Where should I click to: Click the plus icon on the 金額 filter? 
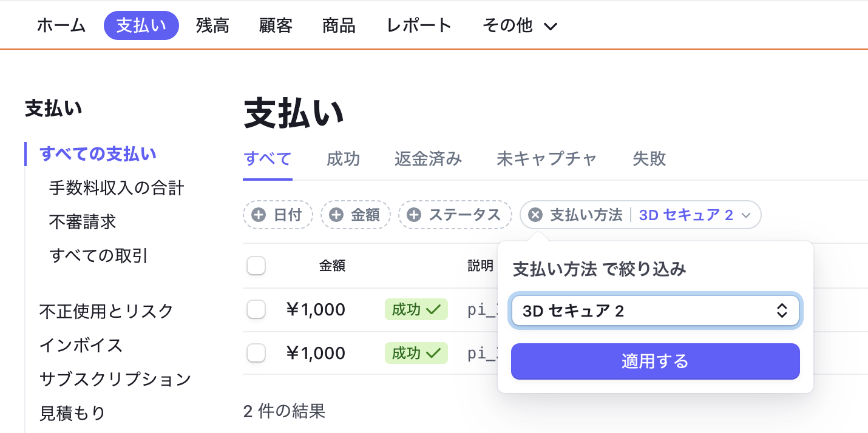tap(337, 215)
